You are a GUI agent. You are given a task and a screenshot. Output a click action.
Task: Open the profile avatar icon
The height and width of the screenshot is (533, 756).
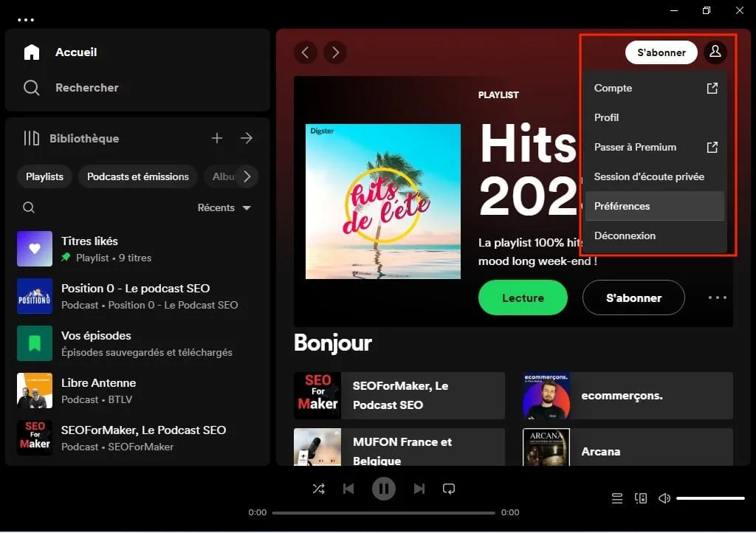click(715, 52)
